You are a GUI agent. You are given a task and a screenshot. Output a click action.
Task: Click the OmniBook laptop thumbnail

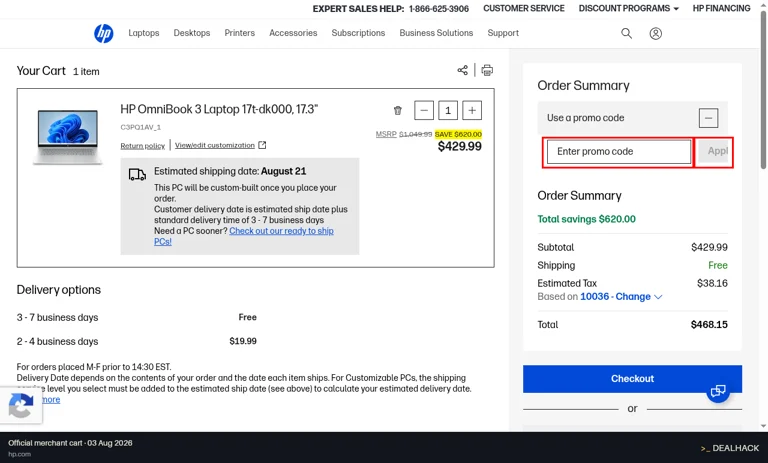[x=68, y=137]
